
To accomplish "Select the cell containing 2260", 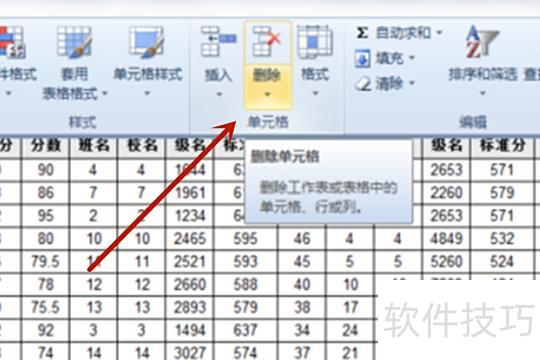I will tap(446, 193).
